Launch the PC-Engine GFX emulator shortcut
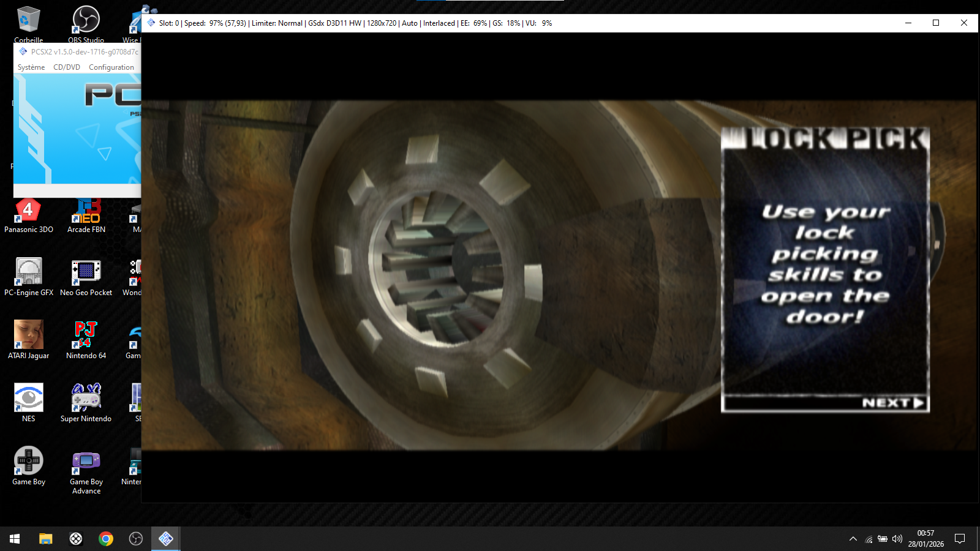The image size is (980, 551). click(x=28, y=272)
